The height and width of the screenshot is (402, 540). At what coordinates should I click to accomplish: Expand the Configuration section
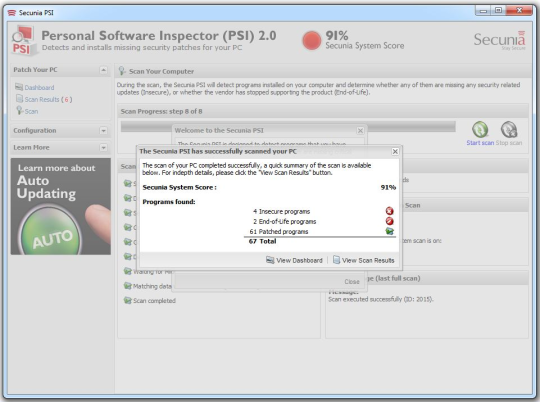coord(103,131)
